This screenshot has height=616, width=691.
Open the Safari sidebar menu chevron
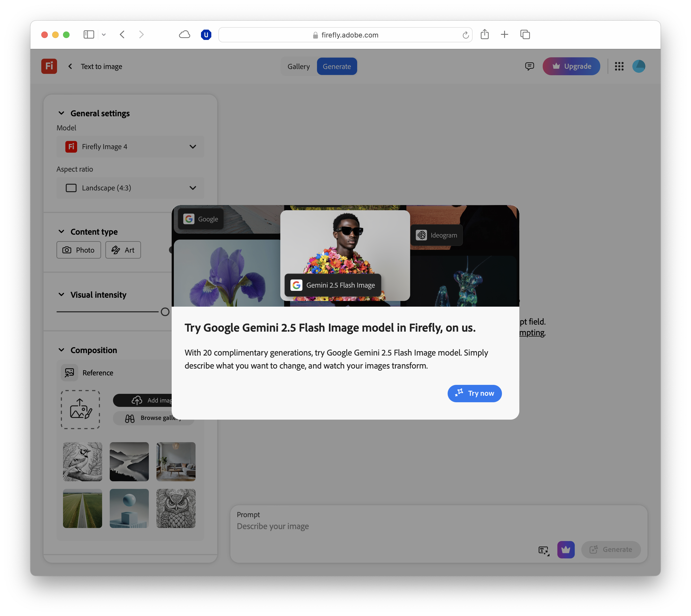[x=104, y=34]
